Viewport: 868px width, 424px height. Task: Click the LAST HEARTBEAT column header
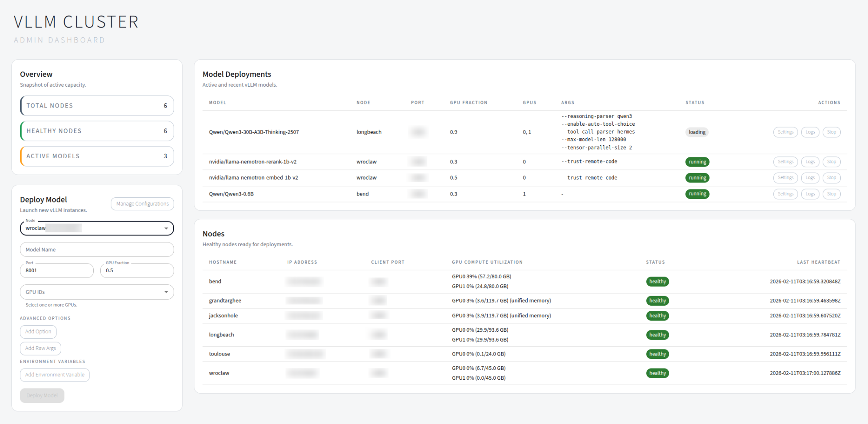click(819, 262)
